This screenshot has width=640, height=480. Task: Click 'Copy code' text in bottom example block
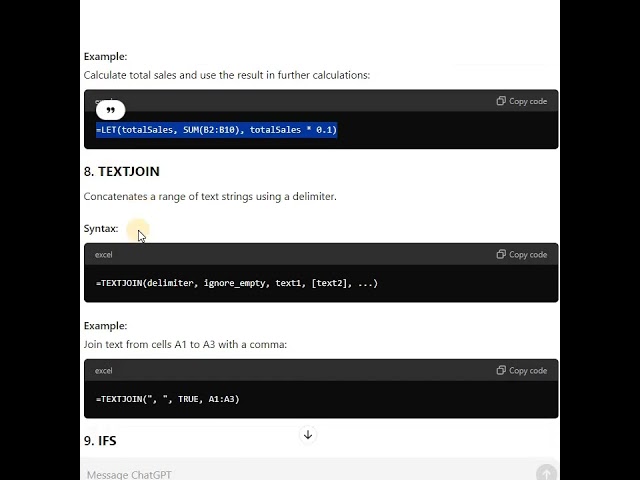click(528, 371)
